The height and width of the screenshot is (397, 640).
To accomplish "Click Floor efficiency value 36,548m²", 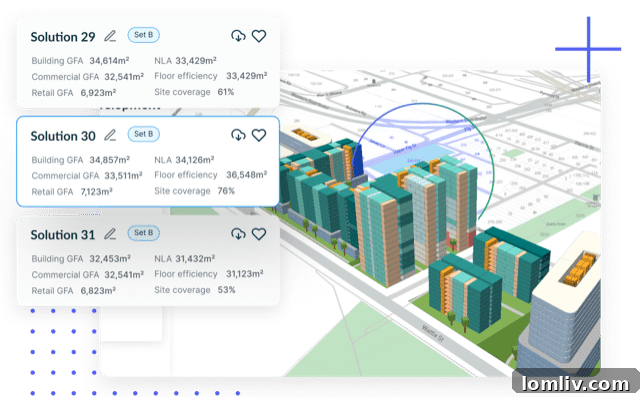I will 247,175.
